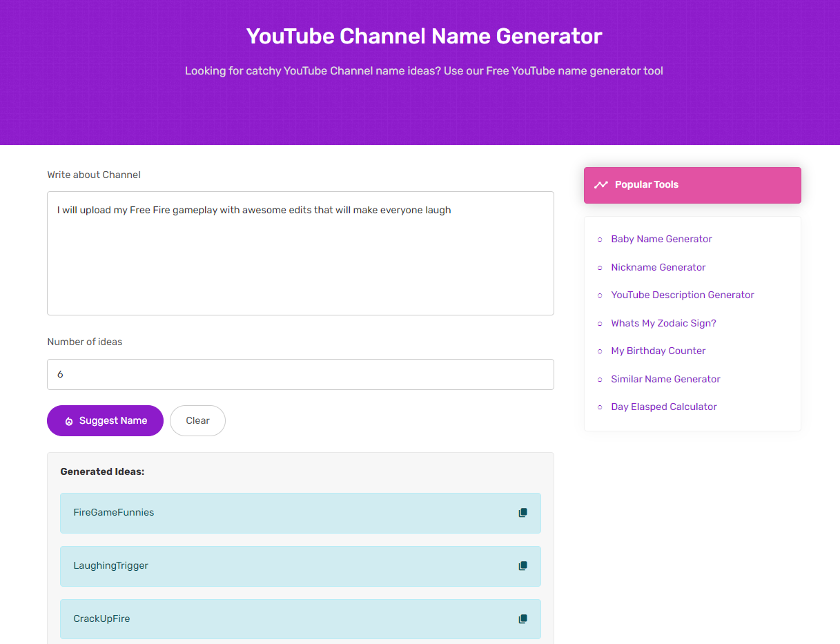Click the copy icon next to FireGameFunnies
This screenshot has width=840, height=644.
[x=522, y=513]
